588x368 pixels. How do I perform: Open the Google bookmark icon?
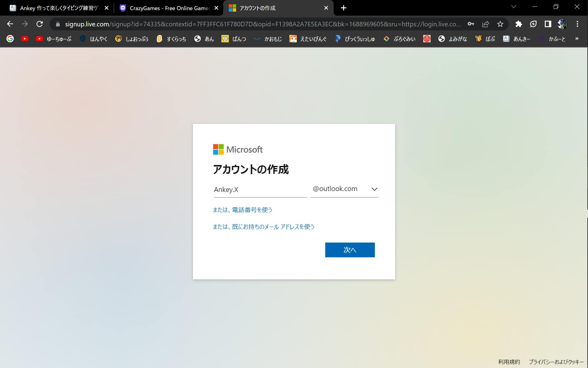(x=10, y=39)
